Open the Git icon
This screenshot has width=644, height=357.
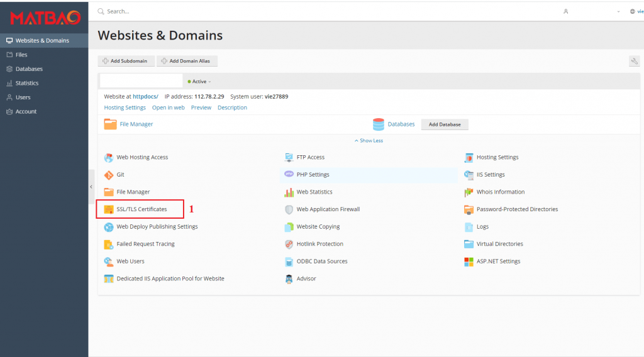tap(109, 175)
